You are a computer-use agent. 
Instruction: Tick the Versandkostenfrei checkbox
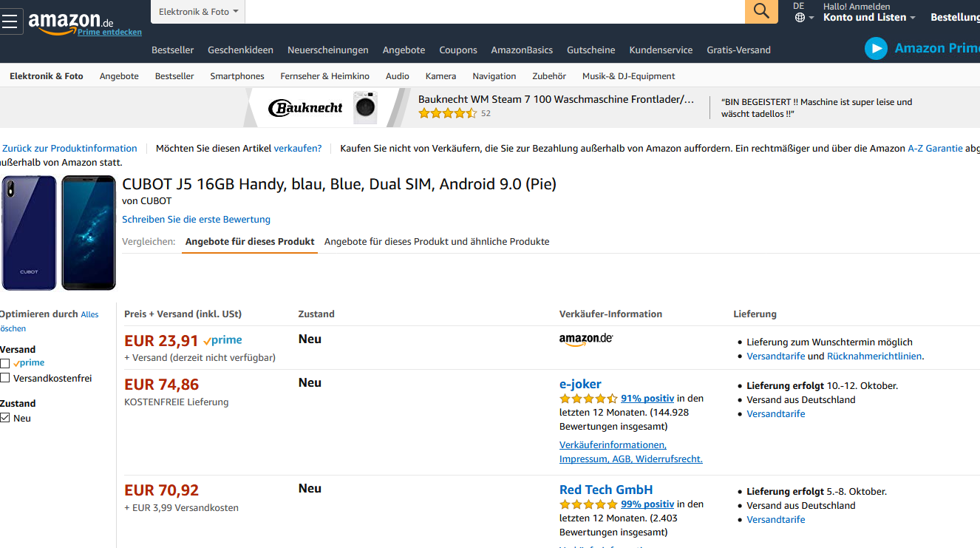click(x=5, y=378)
